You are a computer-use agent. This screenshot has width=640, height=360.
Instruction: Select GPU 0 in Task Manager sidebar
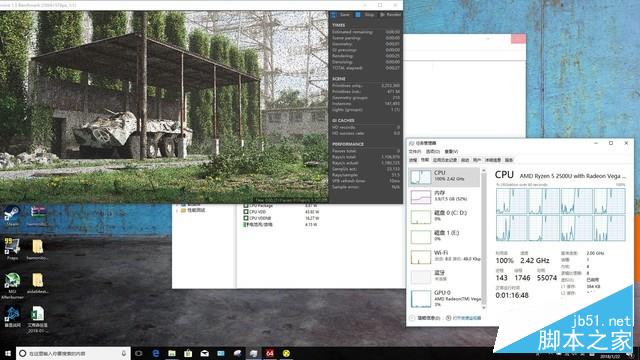pyautogui.click(x=445, y=298)
